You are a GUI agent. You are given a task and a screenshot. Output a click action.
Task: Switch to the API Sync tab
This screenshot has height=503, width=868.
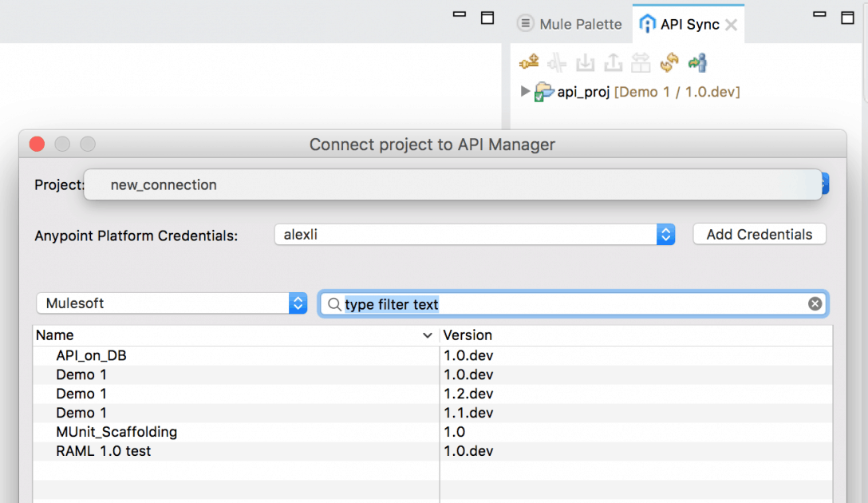688,23
